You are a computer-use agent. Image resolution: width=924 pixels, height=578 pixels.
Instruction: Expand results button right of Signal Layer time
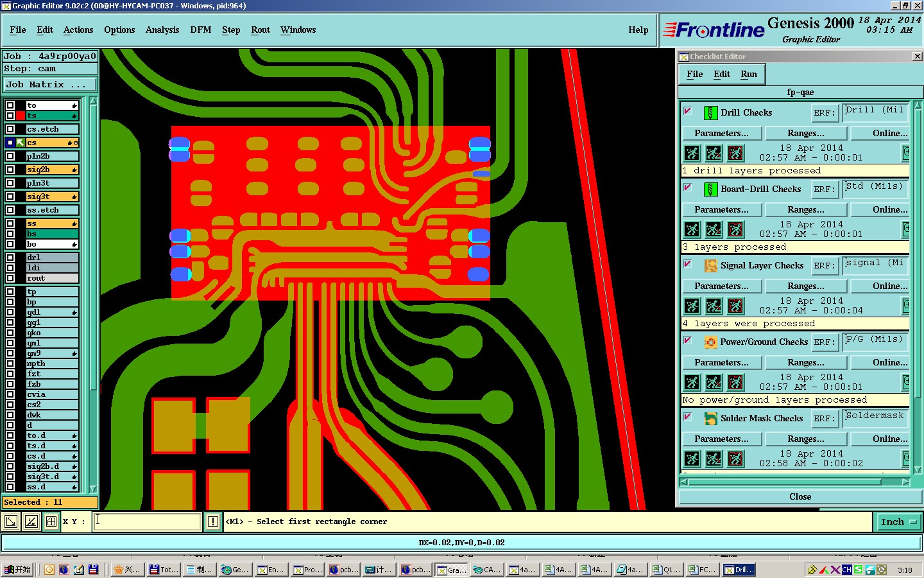[906, 306]
